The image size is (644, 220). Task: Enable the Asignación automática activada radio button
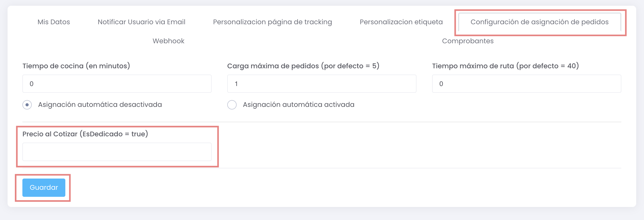click(x=232, y=105)
